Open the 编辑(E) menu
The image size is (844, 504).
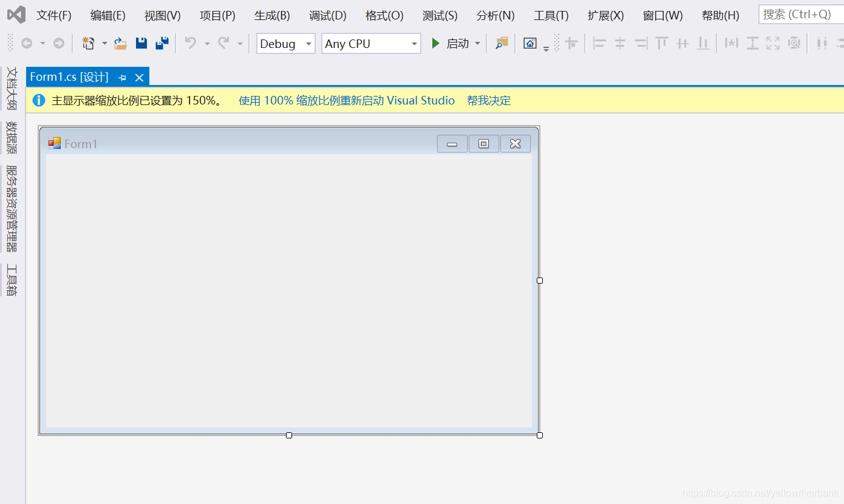coord(107,15)
